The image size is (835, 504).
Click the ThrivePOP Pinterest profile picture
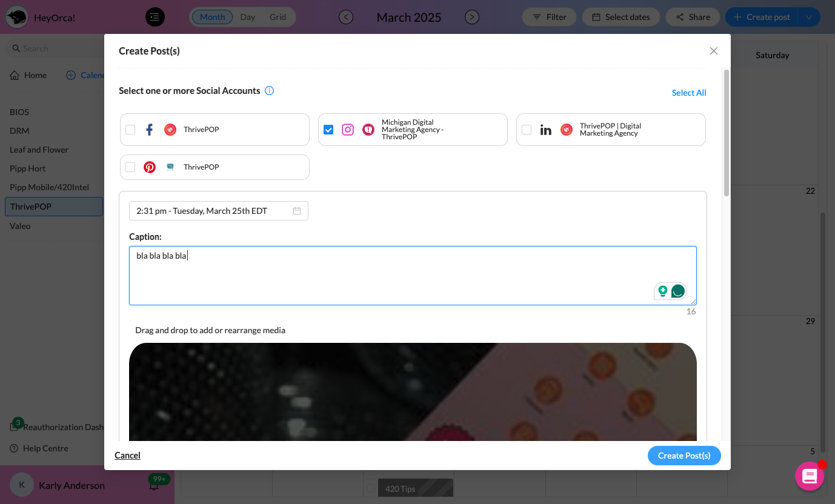point(170,167)
